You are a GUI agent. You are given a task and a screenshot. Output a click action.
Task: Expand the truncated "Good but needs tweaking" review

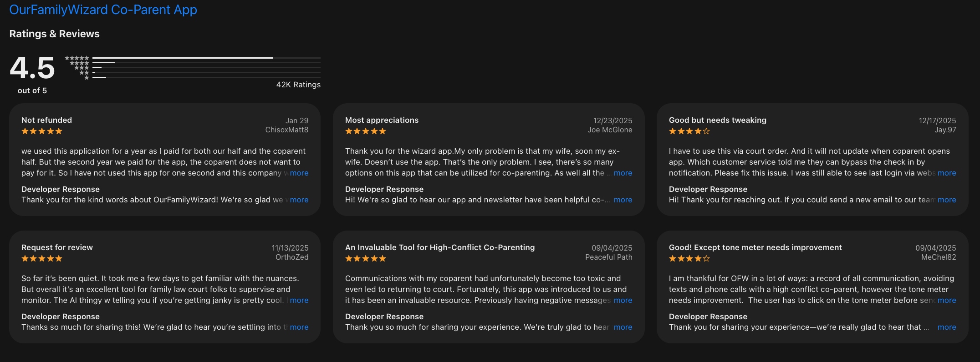(947, 173)
